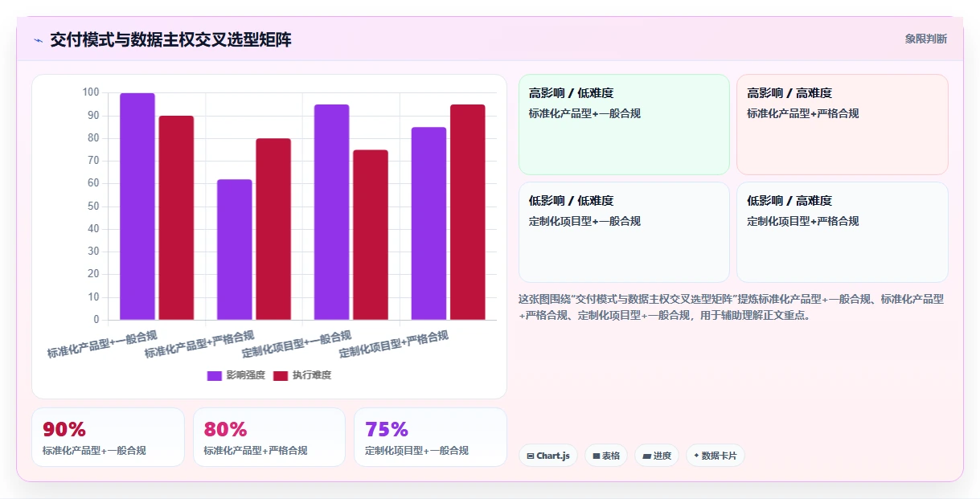
Task: Toggle 执行难度 legend red swatch
Action: click(x=281, y=375)
